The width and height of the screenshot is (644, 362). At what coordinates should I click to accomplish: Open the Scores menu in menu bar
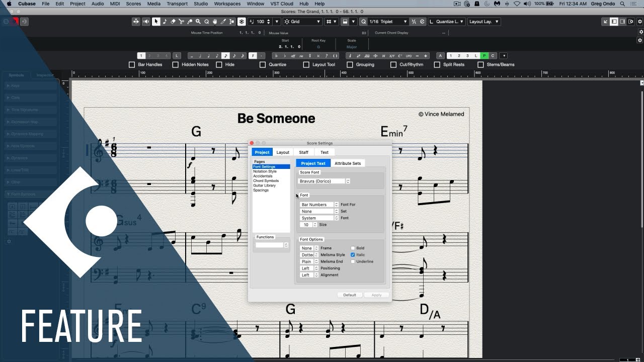pyautogui.click(x=133, y=4)
